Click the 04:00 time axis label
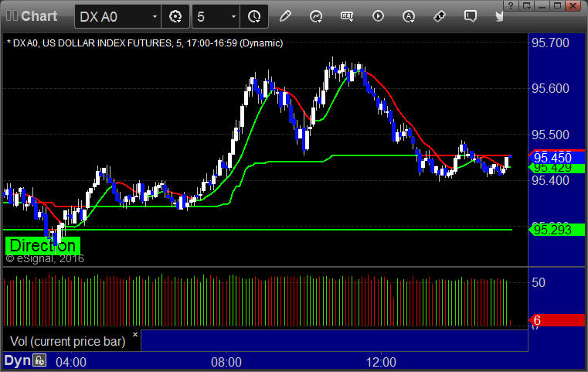The image size is (588, 372). pyautogui.click(x=71, y=362)
